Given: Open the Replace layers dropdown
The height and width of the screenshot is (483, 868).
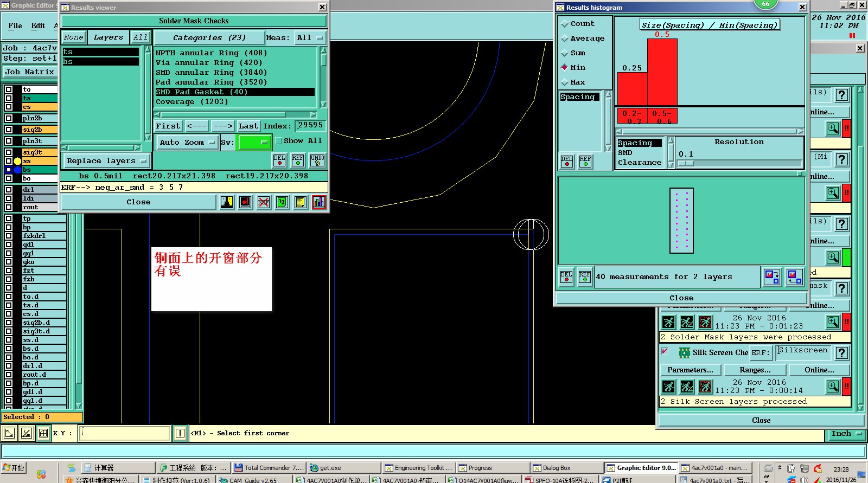Looking at the screenshot, I should pyautogui.click(x=106, y=161).
